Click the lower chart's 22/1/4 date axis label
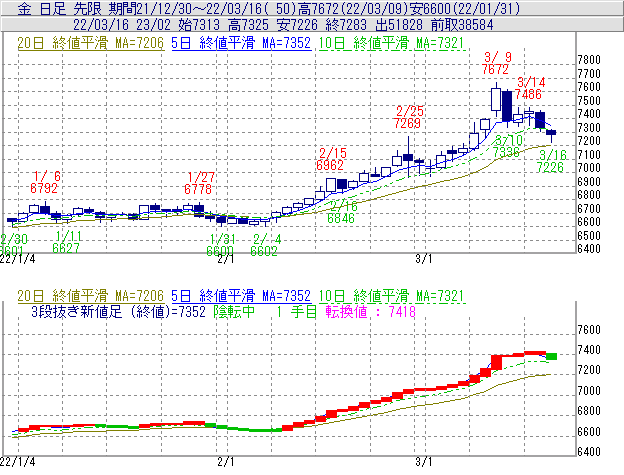 tap(18, 462)
